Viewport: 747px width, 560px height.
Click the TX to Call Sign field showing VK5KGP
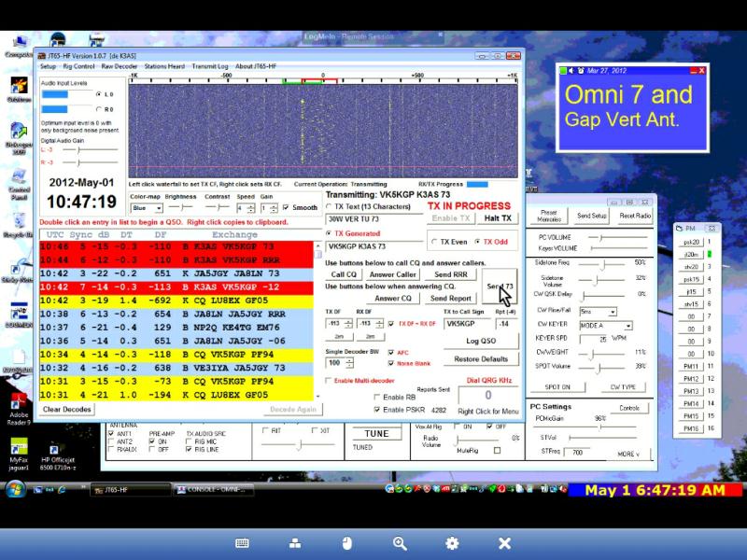[468, 324]
